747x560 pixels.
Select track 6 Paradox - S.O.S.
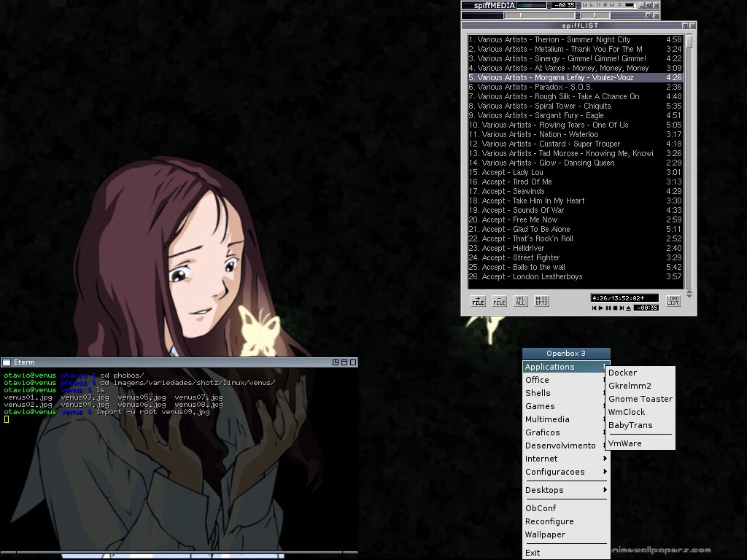pos(576,87)
